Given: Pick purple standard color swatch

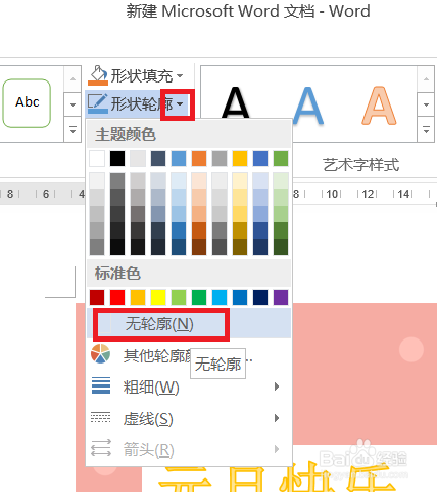Looking at the screenshot, I should [x=281, y=297].
